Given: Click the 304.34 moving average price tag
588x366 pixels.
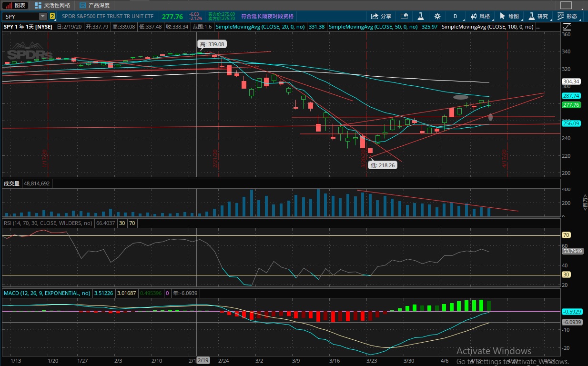Looking at the screenshot, I should pyautogui.click(x=571, y=81).
